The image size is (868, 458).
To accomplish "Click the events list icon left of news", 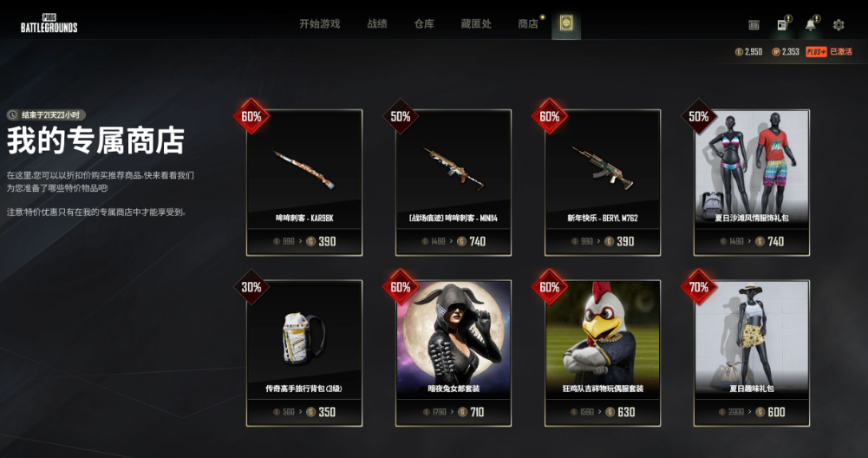I will (x=754, y=25).
